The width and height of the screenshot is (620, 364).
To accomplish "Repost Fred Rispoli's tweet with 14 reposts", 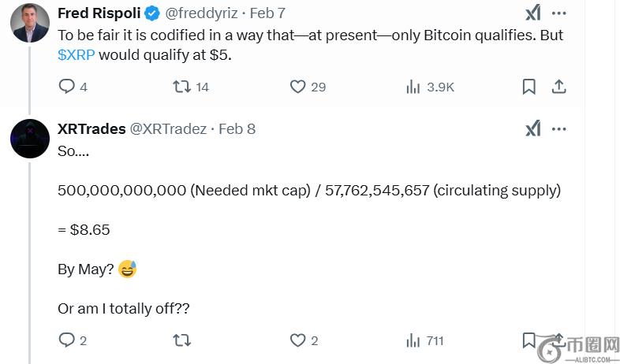I will pyautogui.click(x=182, y=87).
